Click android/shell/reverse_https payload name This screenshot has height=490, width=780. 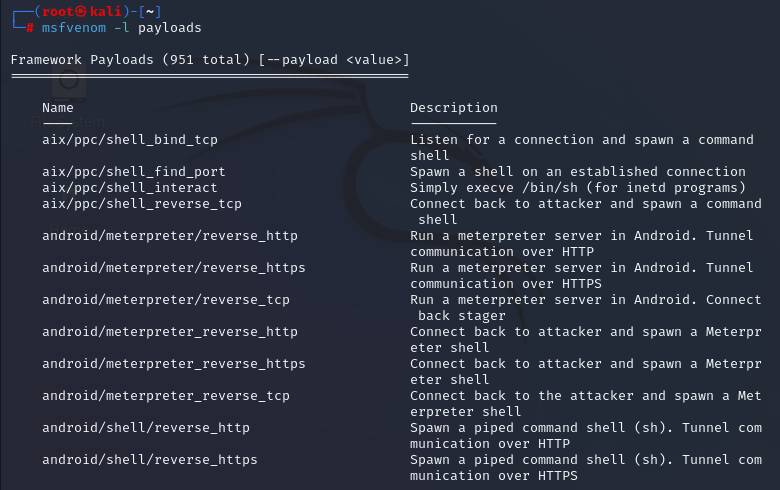(150, 460)
